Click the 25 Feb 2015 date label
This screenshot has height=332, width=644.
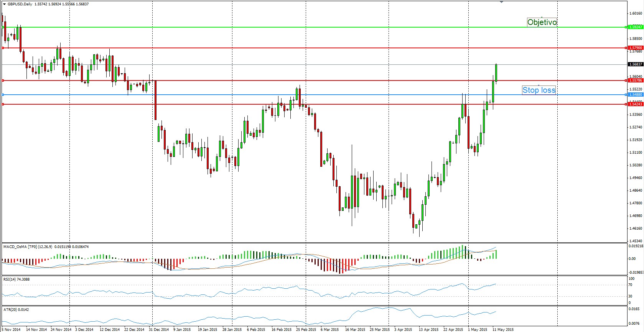pyautogui.click(x=306, y=329)
